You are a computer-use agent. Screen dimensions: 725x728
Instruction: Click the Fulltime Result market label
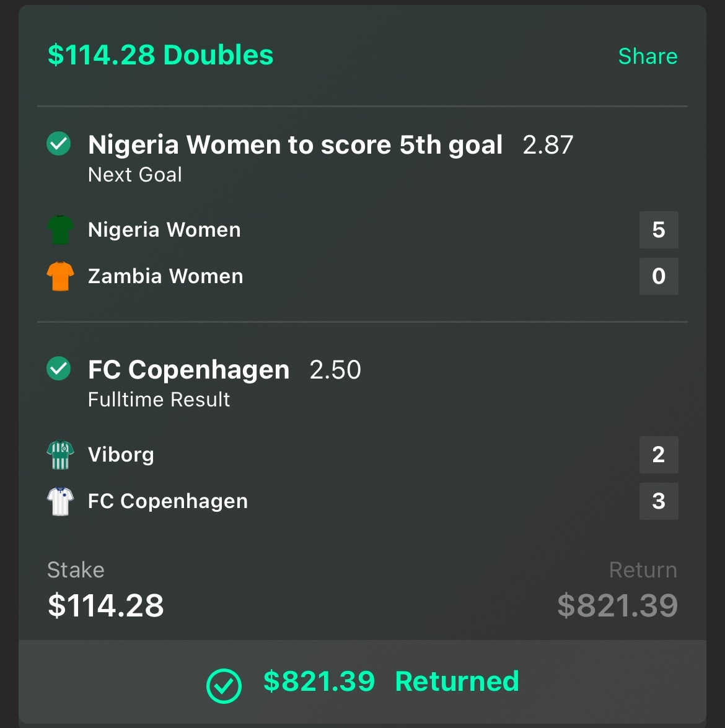point(159,399)
